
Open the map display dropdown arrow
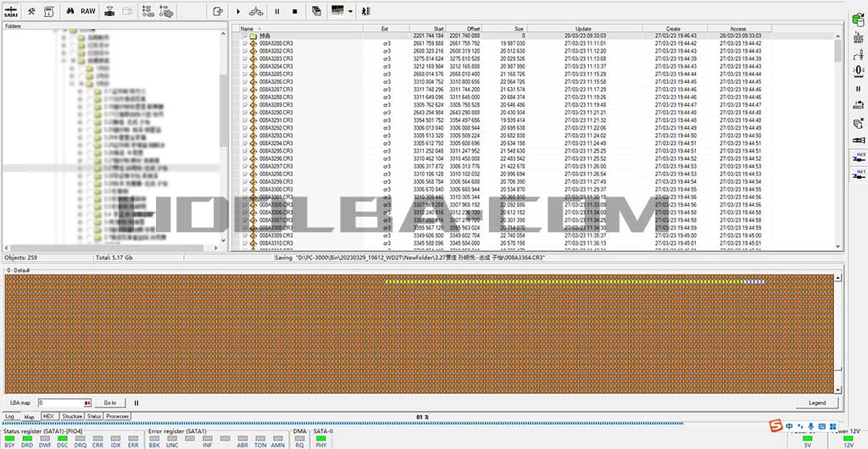click(x=350, y=11)
